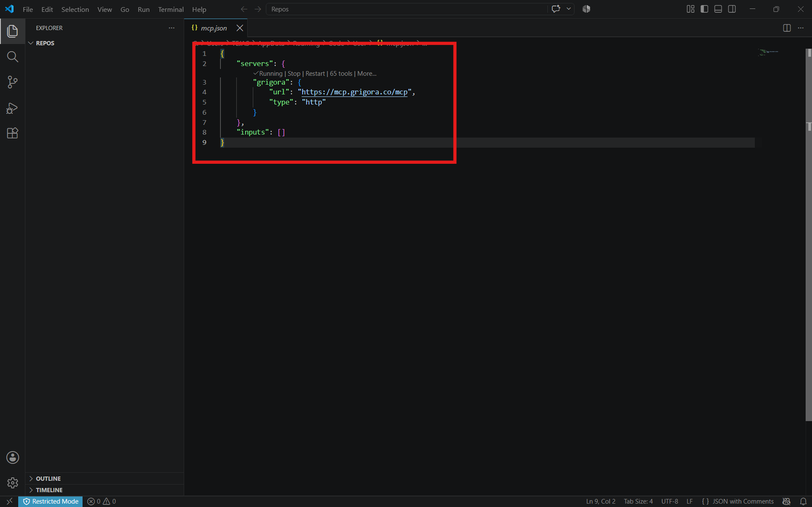Open errors and warnings count in status bar
The height and width of the screenshot is (507, 812).
(x=102, y=501)
